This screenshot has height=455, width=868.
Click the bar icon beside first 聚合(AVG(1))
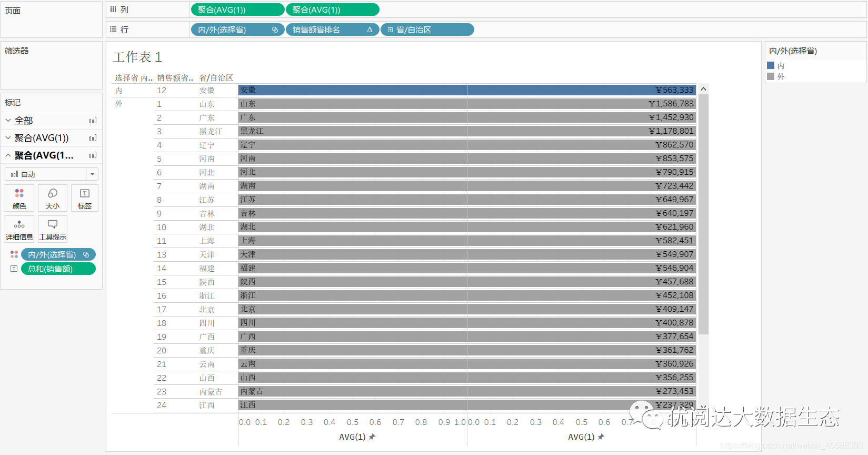93,138
